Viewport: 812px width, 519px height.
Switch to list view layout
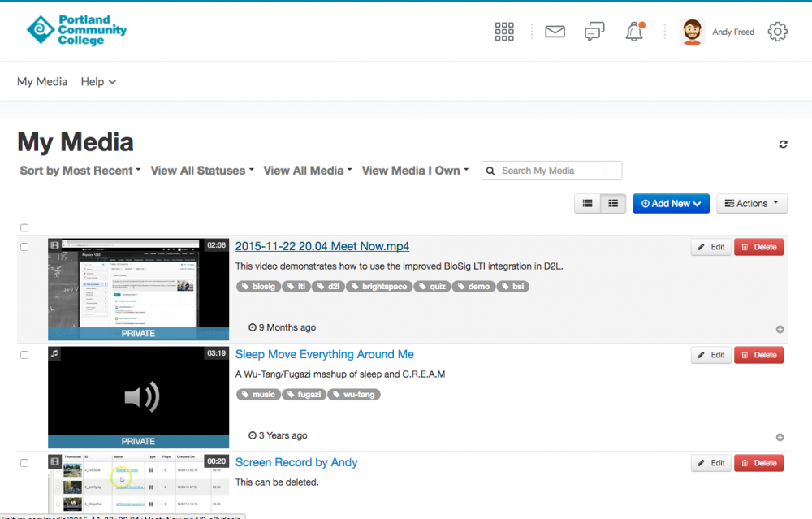pyautogui.click(x=587, y=203)
